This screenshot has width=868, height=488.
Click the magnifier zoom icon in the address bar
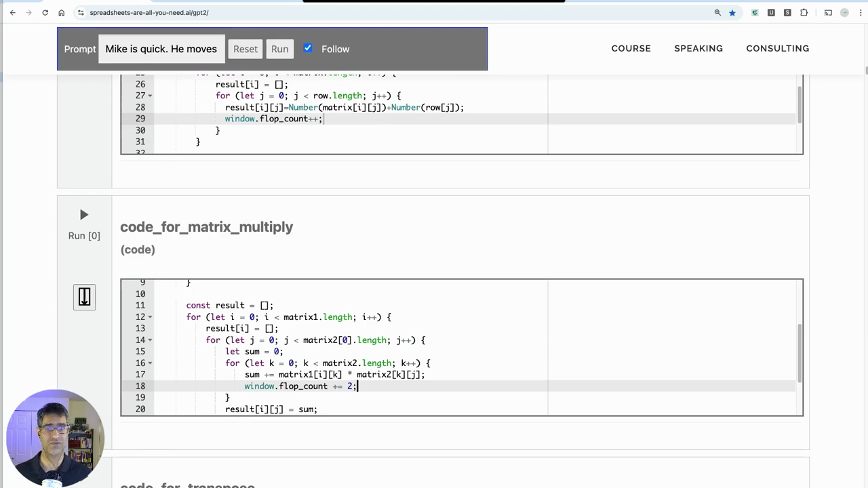[717, 12]
